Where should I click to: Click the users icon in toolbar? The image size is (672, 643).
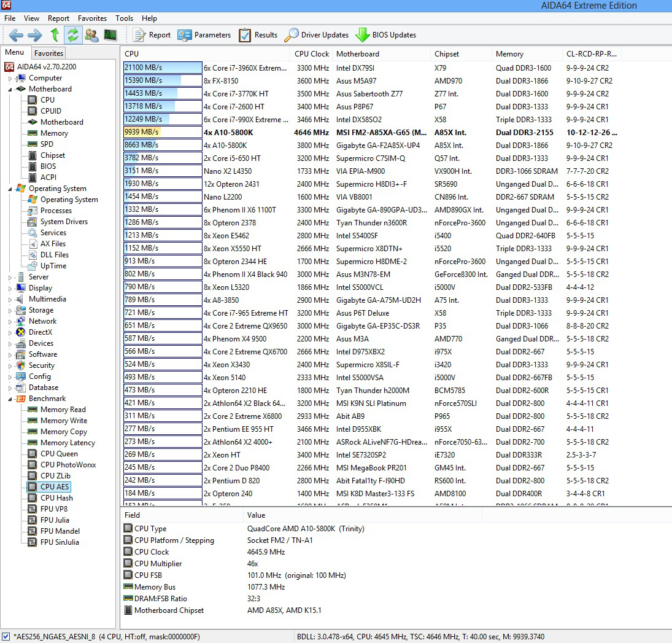click(x=91, y=35)
